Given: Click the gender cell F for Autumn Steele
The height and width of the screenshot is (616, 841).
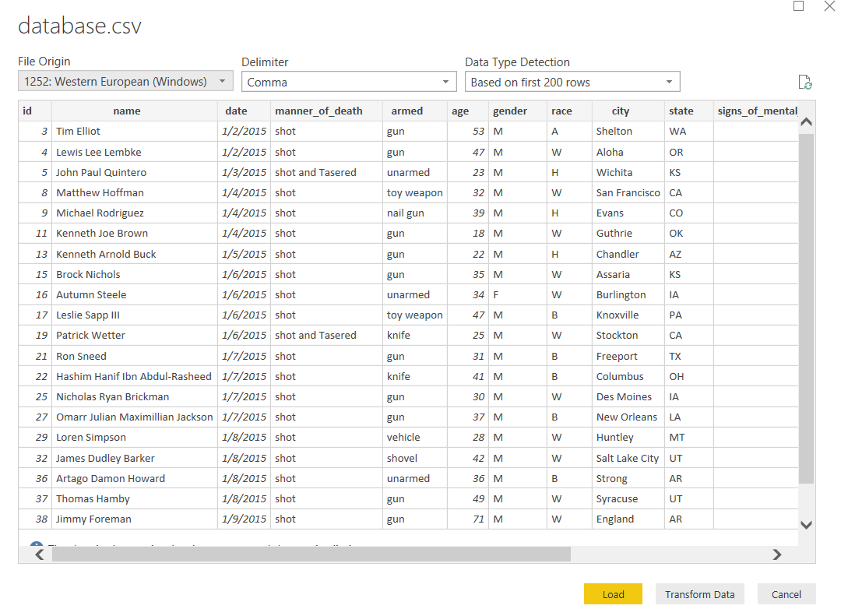Looking at the screenshot, I should (x=518, y=295).
